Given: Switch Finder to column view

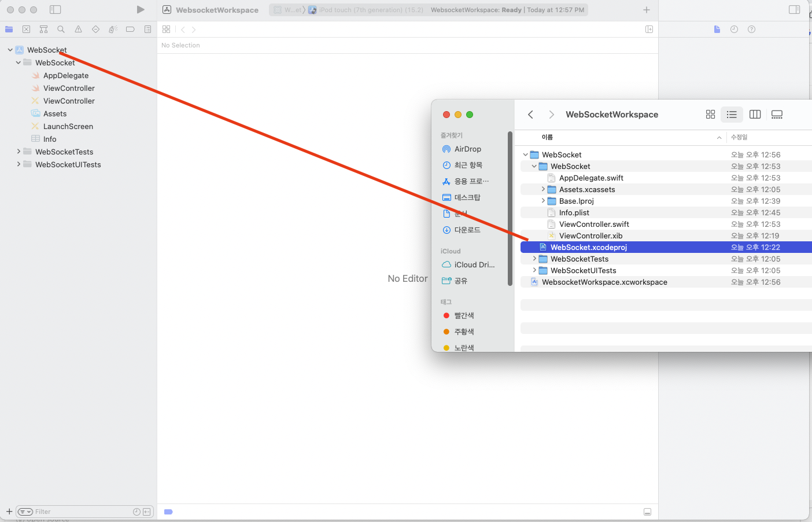Looking at the screenshot, I should [755, 115].
